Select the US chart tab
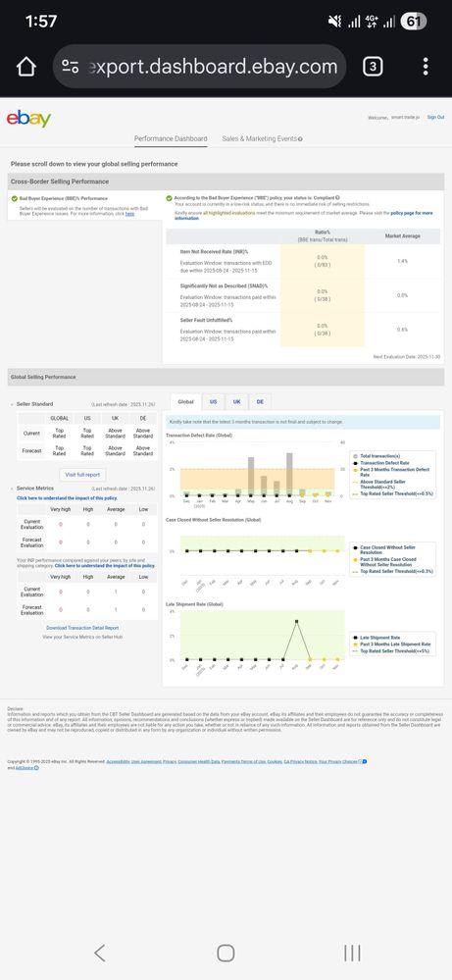 pos(214,402)
